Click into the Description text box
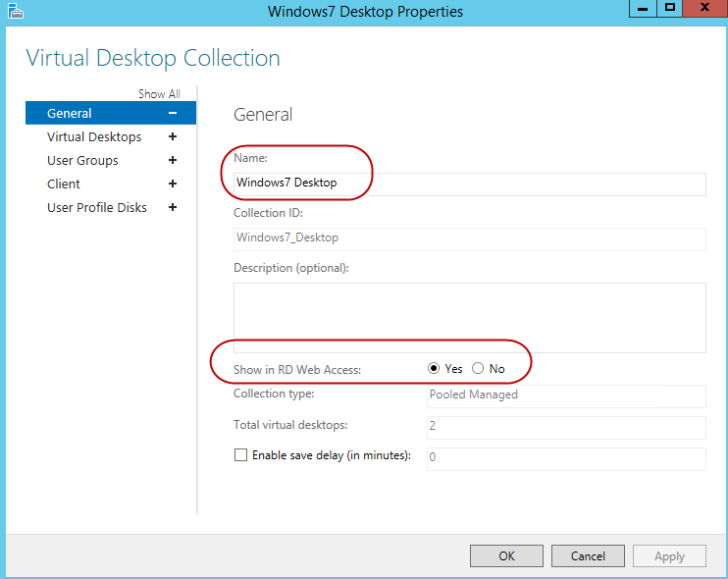The image size is (728, 579). point(469,317)
